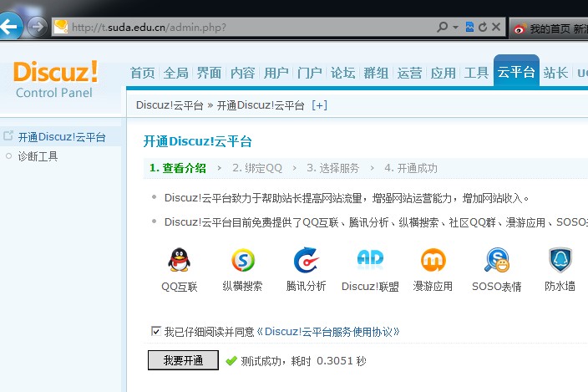Open the 首页 menu
Viewport: 588px width, 392px height.
pos(143,73)
